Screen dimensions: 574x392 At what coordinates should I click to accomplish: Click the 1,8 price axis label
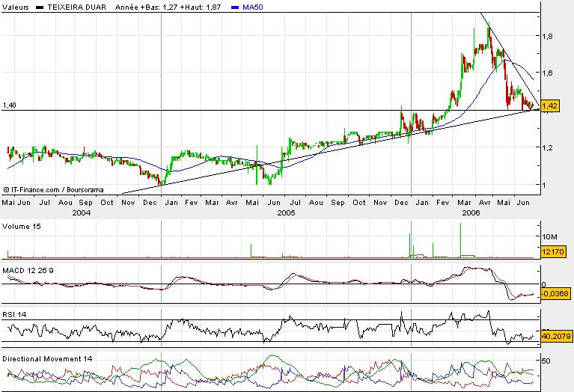coord(547,36)
